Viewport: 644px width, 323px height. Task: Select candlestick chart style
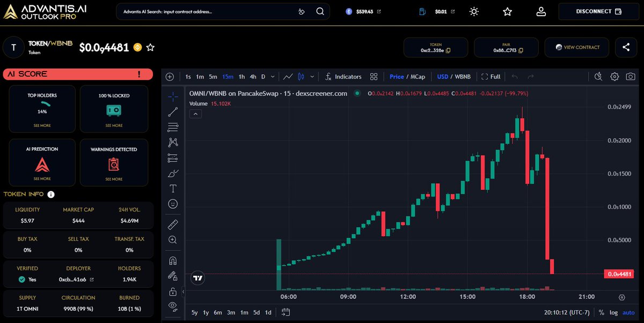[x=301, y=77]
